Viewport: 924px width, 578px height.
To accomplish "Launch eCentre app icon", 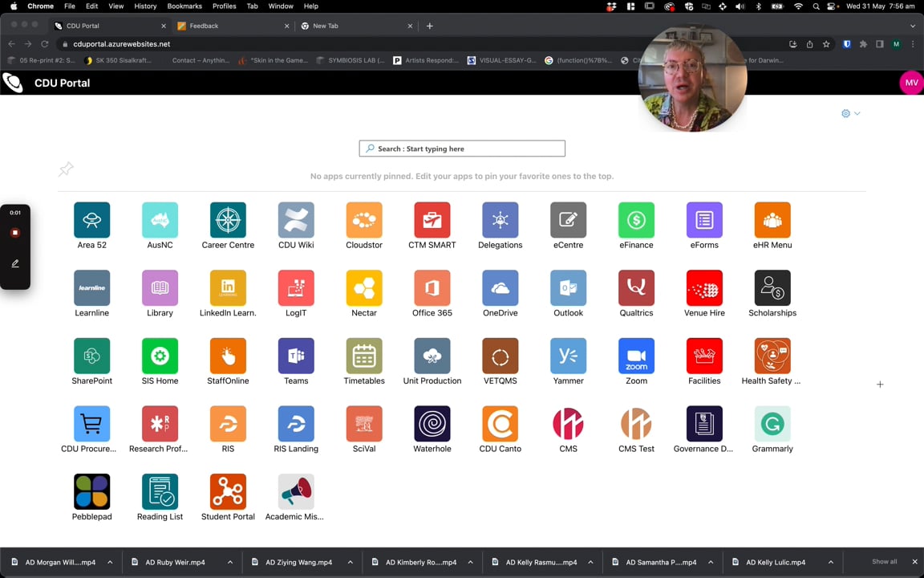I will pyautogui.click(x=568, y=220).
